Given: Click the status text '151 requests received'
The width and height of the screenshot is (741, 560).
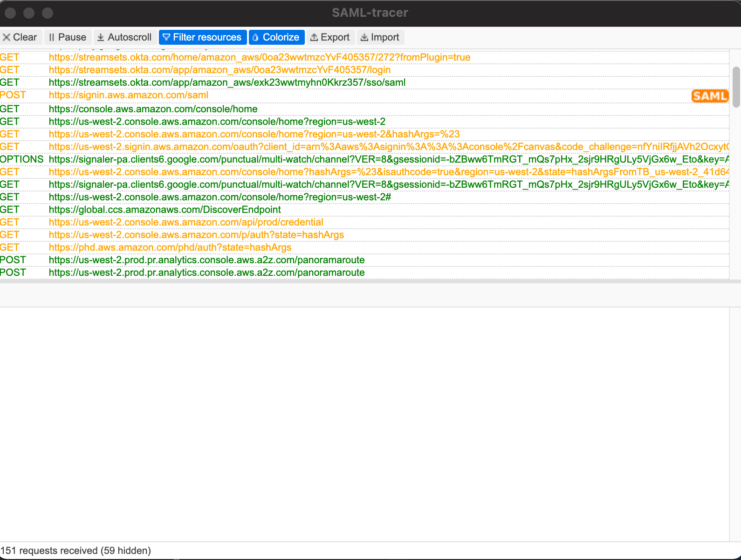Looking at the screenshot, I should 49,551.
